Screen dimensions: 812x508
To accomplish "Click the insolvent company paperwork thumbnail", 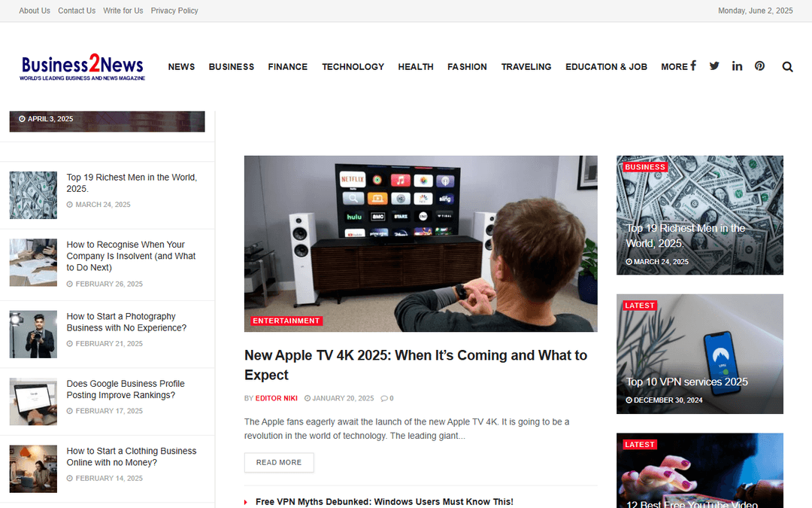I will pyautogui.click(x=33, y=263).
